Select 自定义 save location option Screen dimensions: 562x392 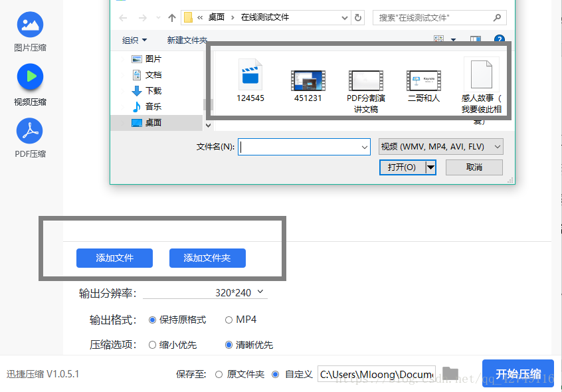292,374
